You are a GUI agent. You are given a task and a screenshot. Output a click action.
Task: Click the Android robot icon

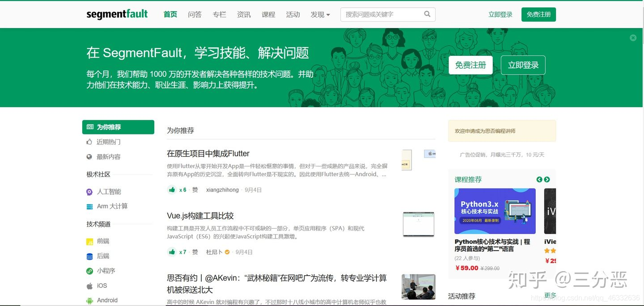pos(89,301)
